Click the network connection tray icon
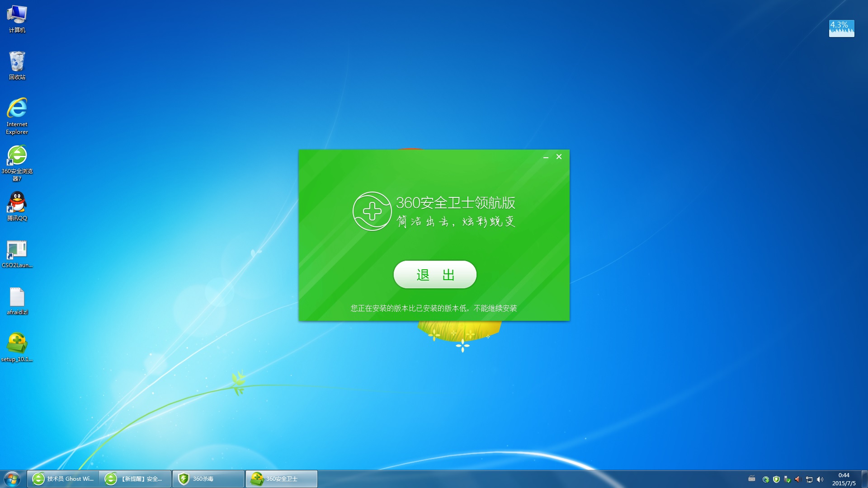Viewport: 868px width, 488px height. coord(809,479)
